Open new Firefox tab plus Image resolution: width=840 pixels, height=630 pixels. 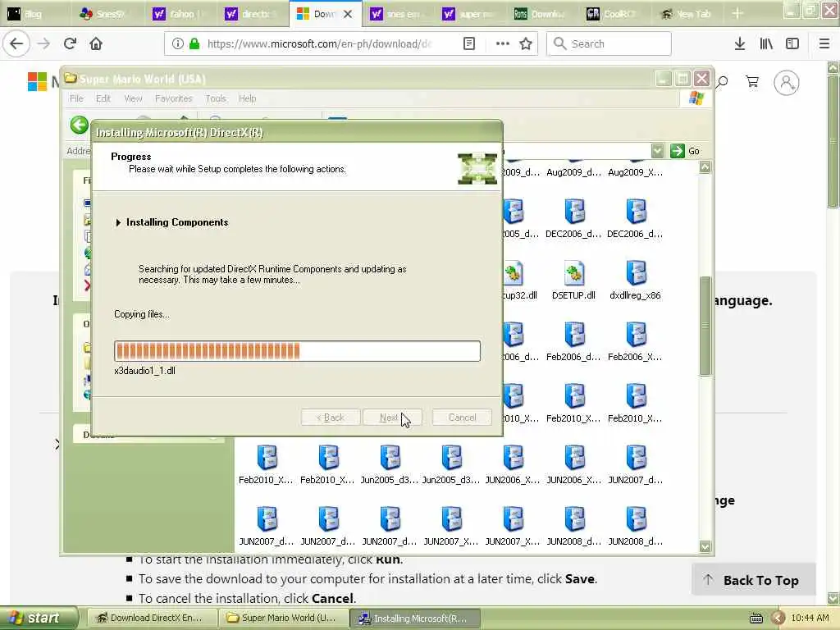click(x=737, y=13)
